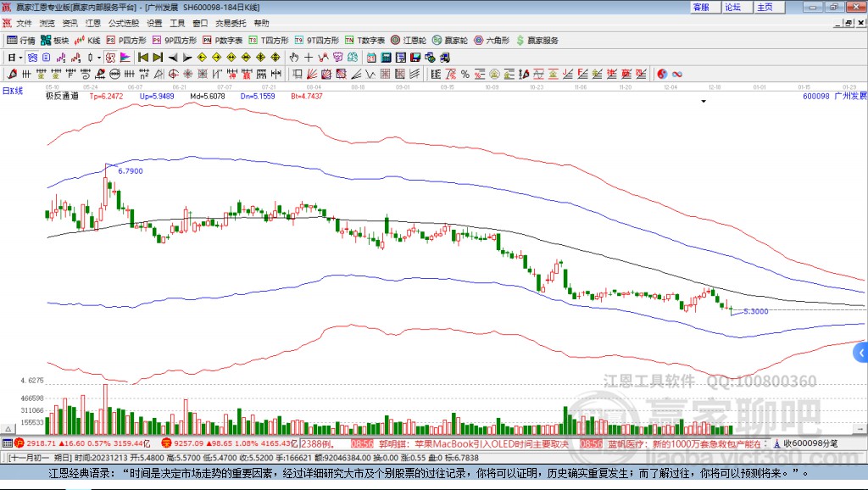868x490 pixels.
Task: Open the 工具 menu
Action: 177,23
